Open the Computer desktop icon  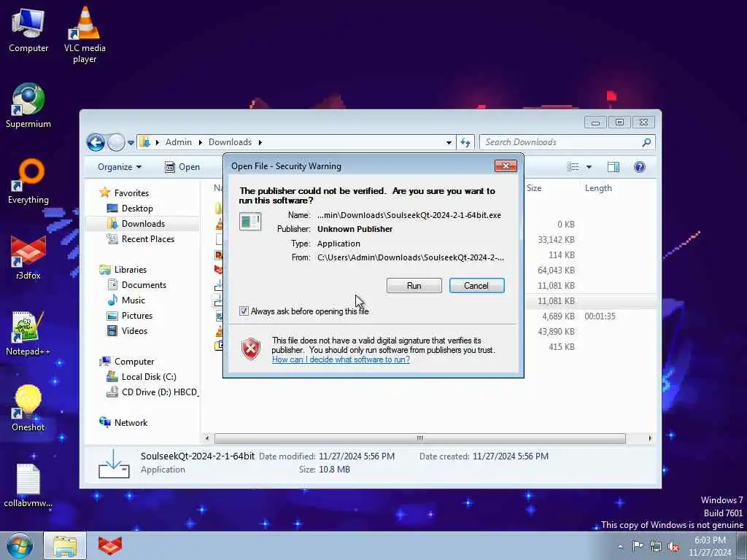click(x=28, y=29)
